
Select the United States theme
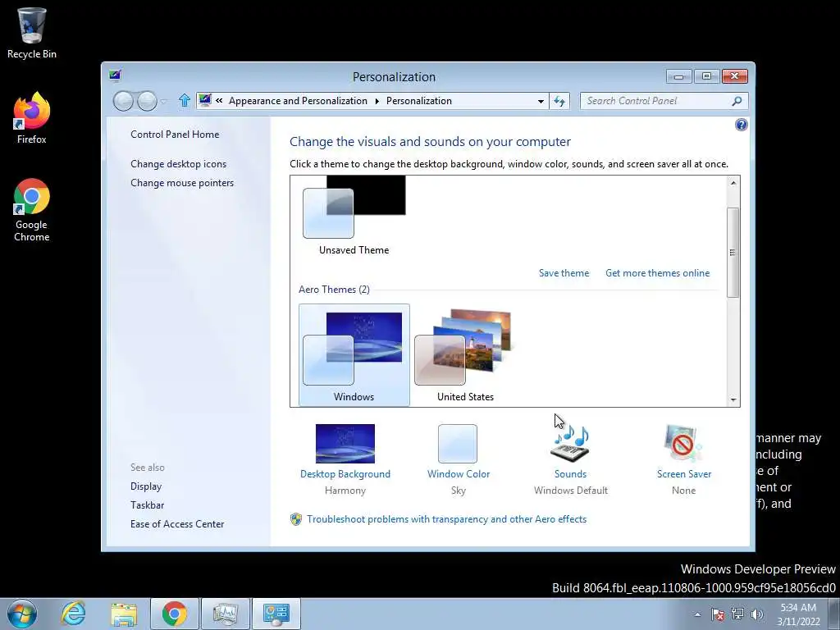pyautogui.click(x=466, y=355)
